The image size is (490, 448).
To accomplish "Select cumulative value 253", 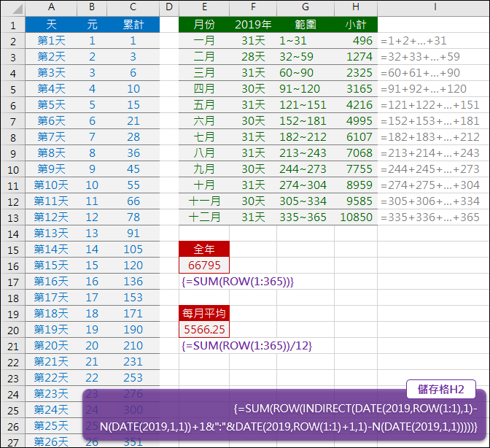I will pyautogui.click(x=133, y=378).
